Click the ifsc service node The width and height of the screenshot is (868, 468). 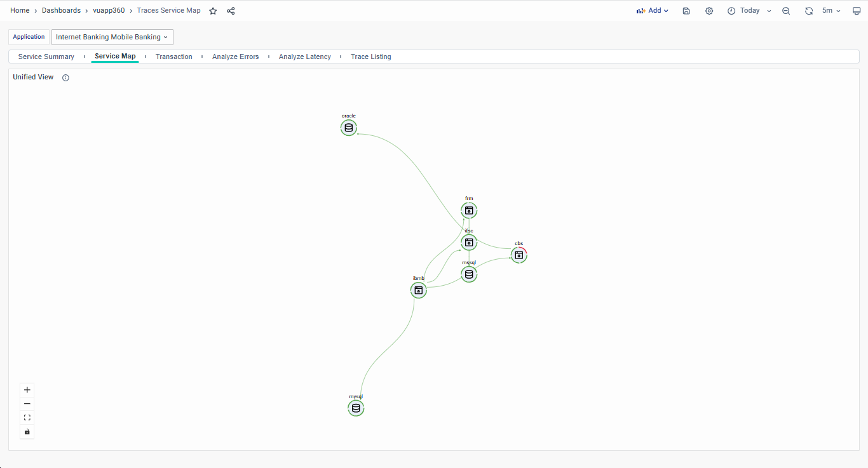(x=469, y=242)
